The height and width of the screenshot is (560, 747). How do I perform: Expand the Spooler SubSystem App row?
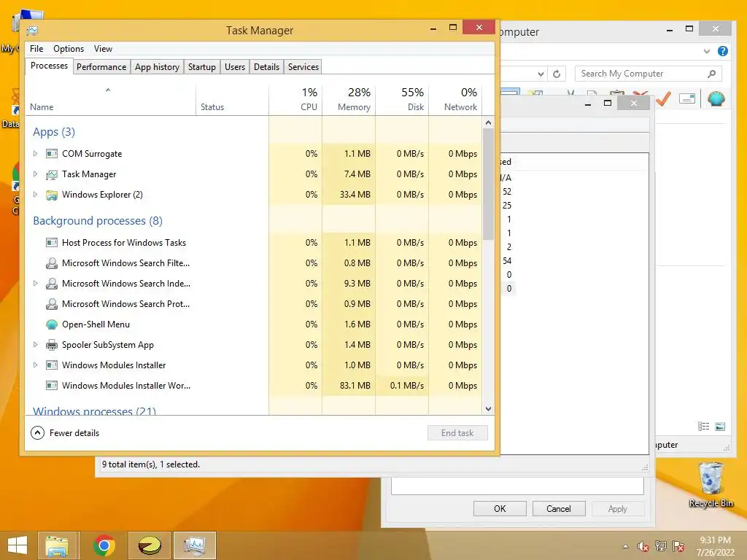pyautogui.click(x=35, y=344)
